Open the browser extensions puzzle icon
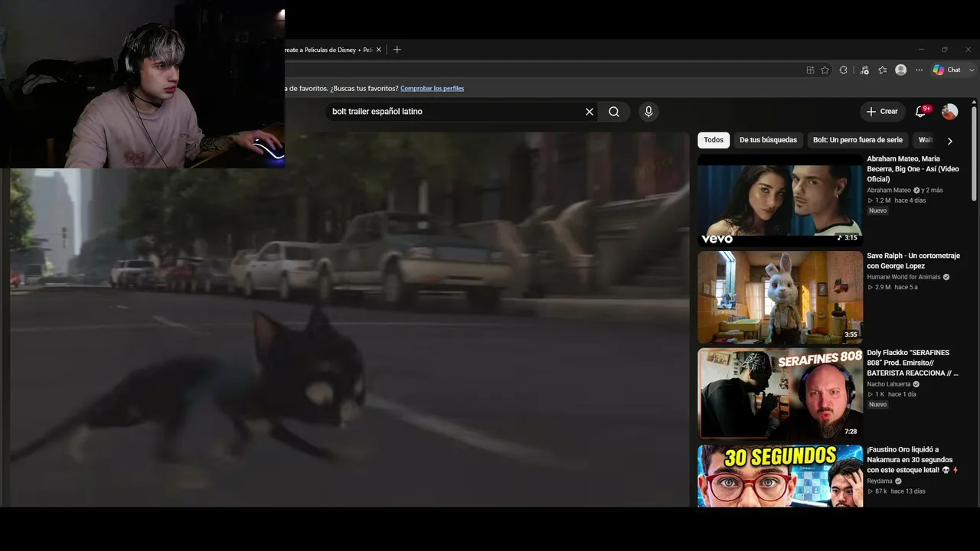980x551 pixels. (843, 70)
